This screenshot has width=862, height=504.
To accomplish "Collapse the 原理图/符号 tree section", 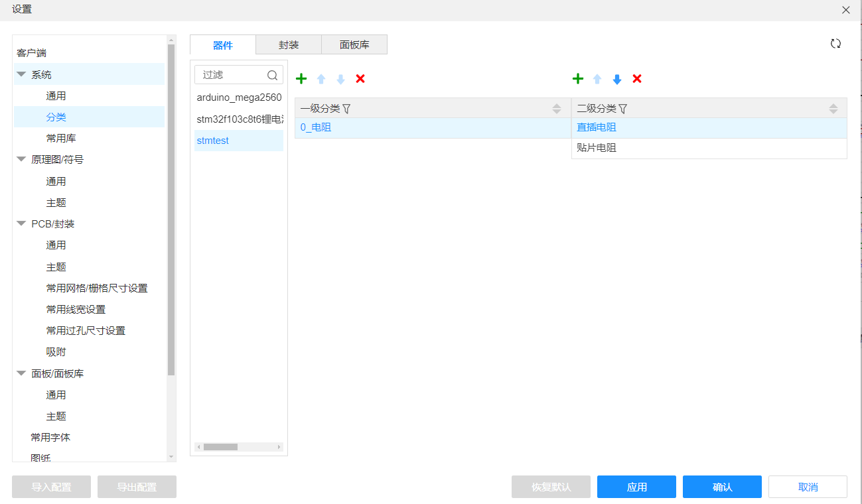I will [x=21, y=160].
